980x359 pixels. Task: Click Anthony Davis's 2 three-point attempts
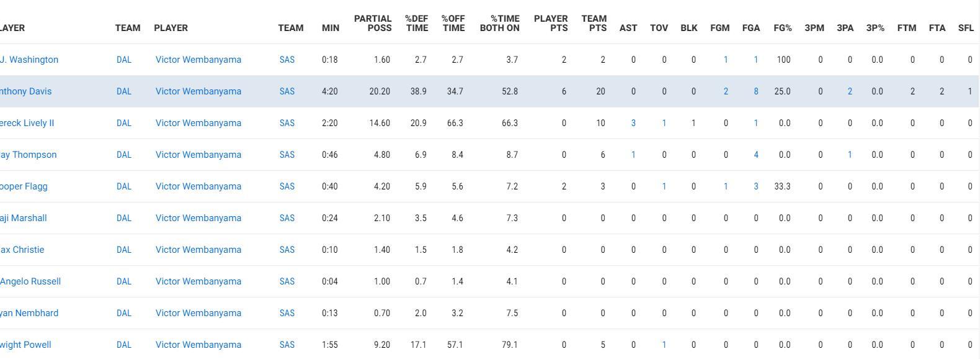[850, 91]
